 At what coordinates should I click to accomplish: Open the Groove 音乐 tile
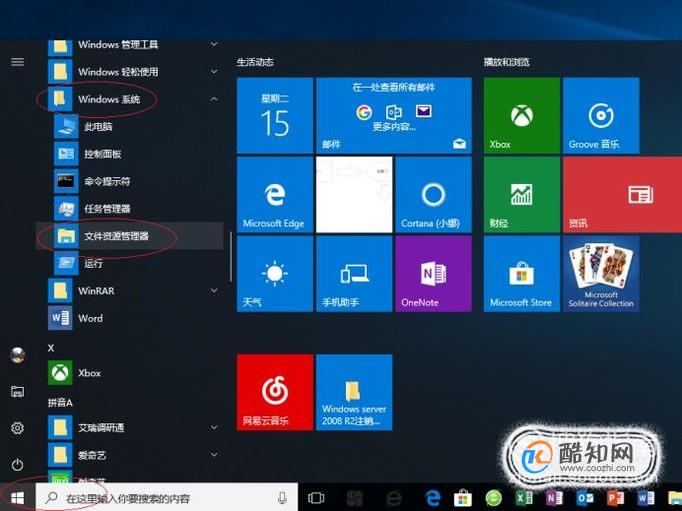click(601, 115)
